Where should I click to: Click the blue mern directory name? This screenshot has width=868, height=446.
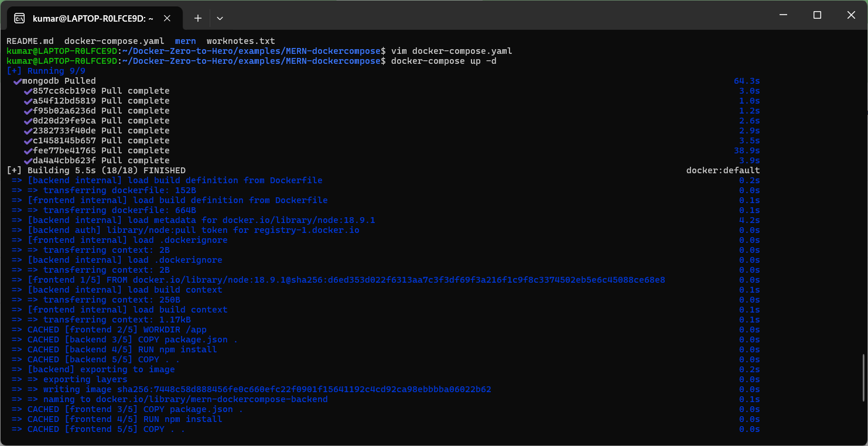click(x=186, y=41)
